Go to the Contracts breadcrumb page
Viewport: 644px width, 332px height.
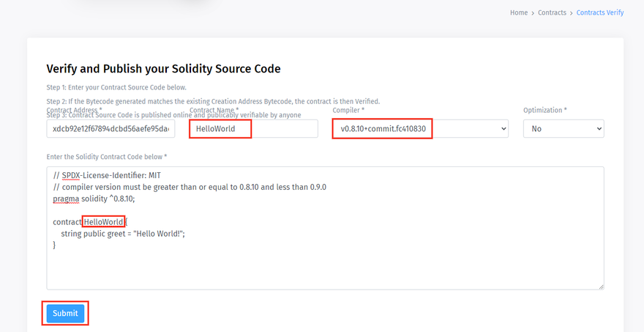click(x=552, y=12)
